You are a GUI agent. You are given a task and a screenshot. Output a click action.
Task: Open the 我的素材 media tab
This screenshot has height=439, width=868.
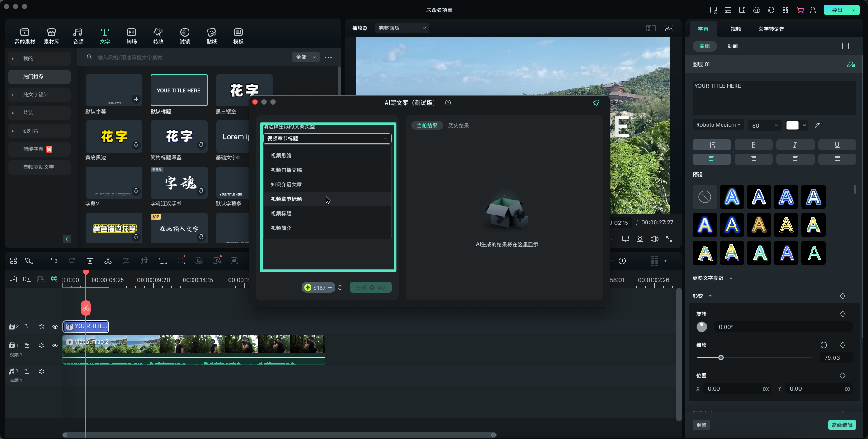coord(25,36)
